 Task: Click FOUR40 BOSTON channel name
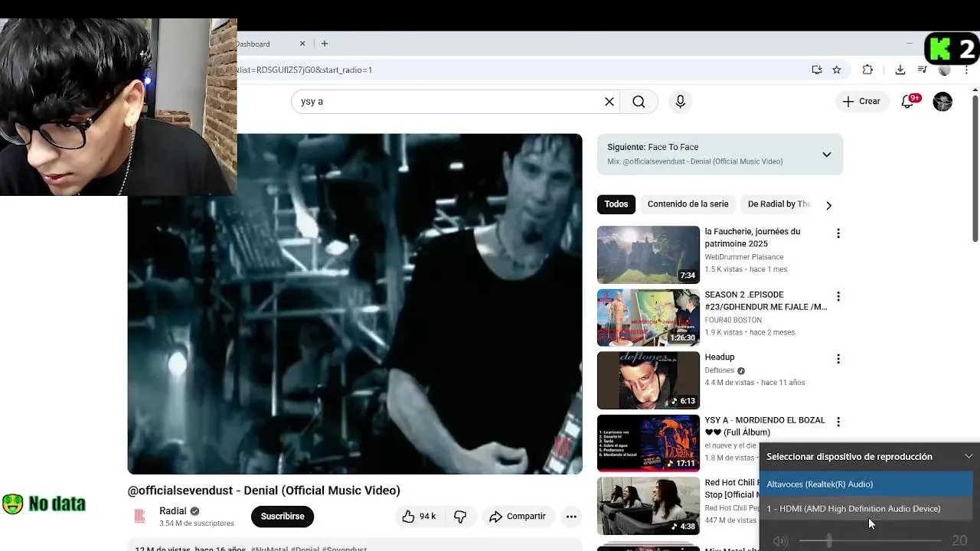pyautogui.click(x=733, y=320)
